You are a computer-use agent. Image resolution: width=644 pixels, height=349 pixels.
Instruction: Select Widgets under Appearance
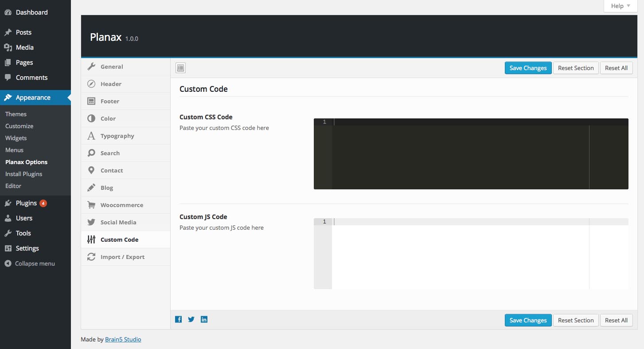[x=16, y=138]
